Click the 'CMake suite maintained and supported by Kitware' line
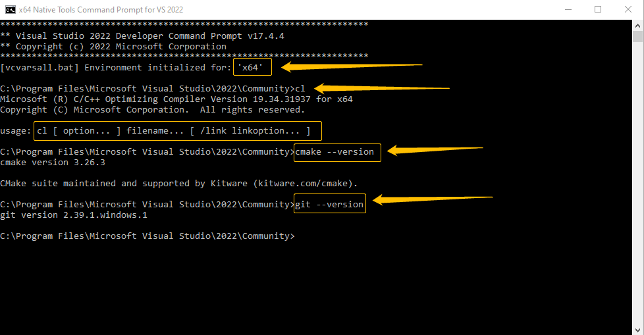 point(178,184)
